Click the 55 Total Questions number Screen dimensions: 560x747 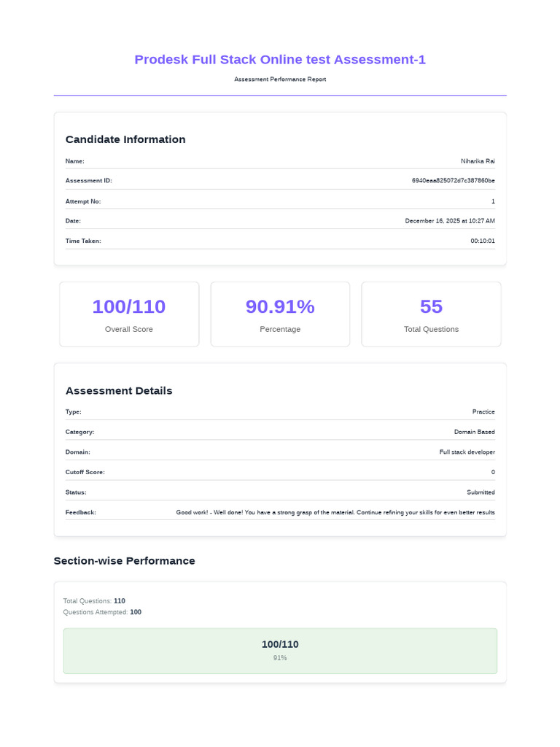[x=432, y=306]
